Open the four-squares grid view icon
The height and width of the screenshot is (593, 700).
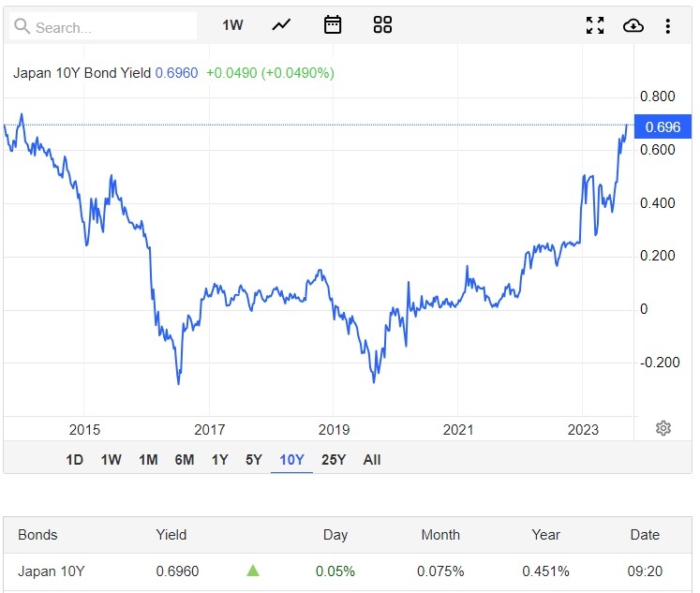(x=382, y=25)
